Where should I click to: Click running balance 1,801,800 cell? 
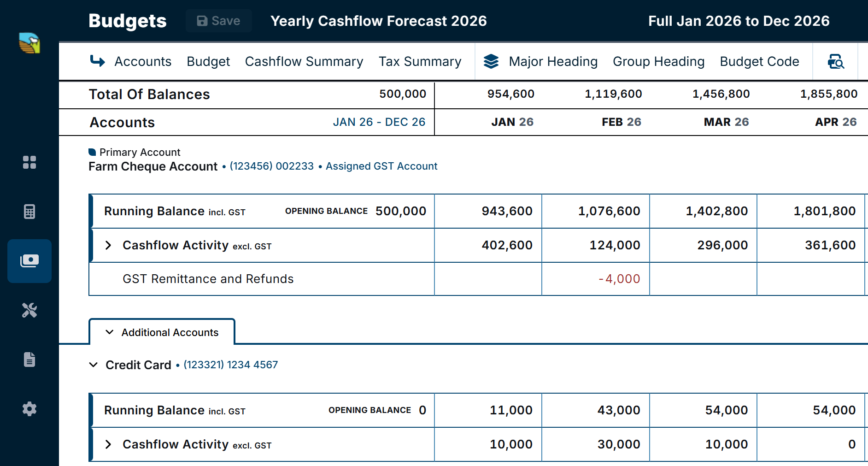click(811, 211)
